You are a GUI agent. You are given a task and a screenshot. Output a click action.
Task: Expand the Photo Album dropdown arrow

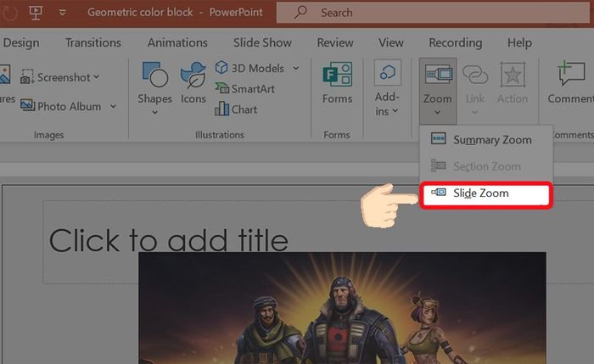click(x=113, y=106)
